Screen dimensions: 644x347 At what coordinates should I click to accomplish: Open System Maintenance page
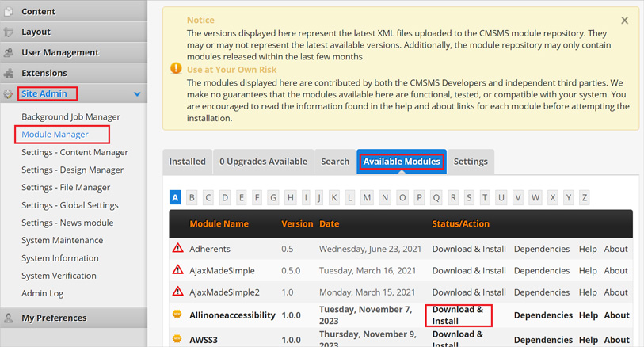point(62,240)
